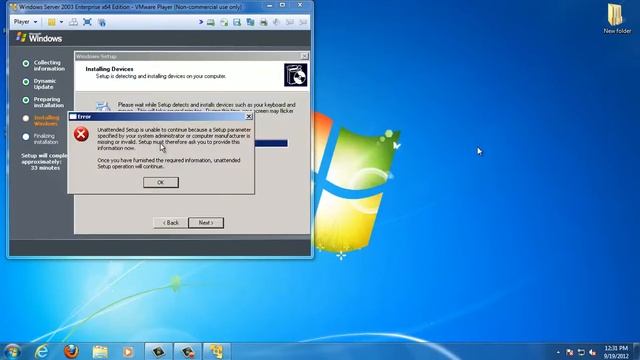Screen dimensions: 640x360
Task: Send Ctrl+Alt+Del to the virtual machine
Action: 73,22
